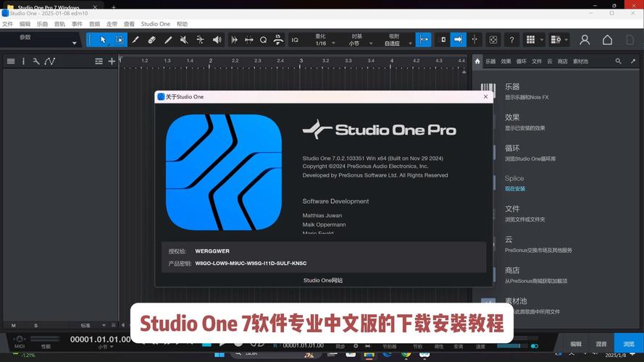This screenshot has width=644, height=362.
Task: Open the 文件 menu
Action: coord(7,24)
